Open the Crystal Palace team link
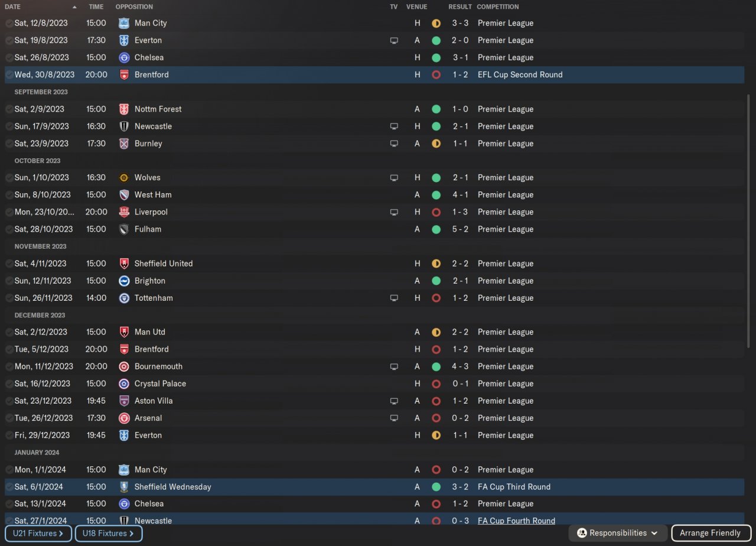This screenshot has height=546, width=756. click(160, 383)
